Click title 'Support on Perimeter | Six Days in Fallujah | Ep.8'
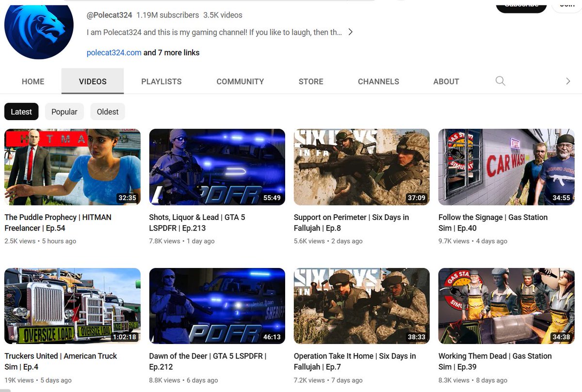Viewport: 582px width, 392px height. 351,222
